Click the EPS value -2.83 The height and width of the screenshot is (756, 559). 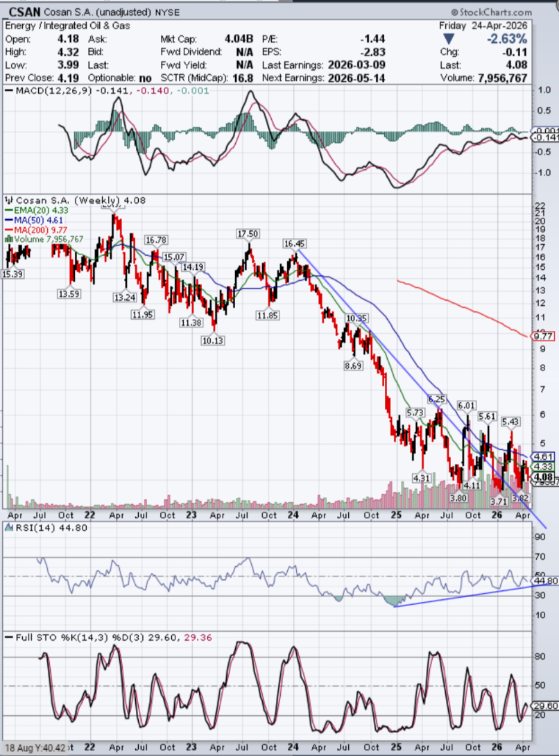coord(373,52)
